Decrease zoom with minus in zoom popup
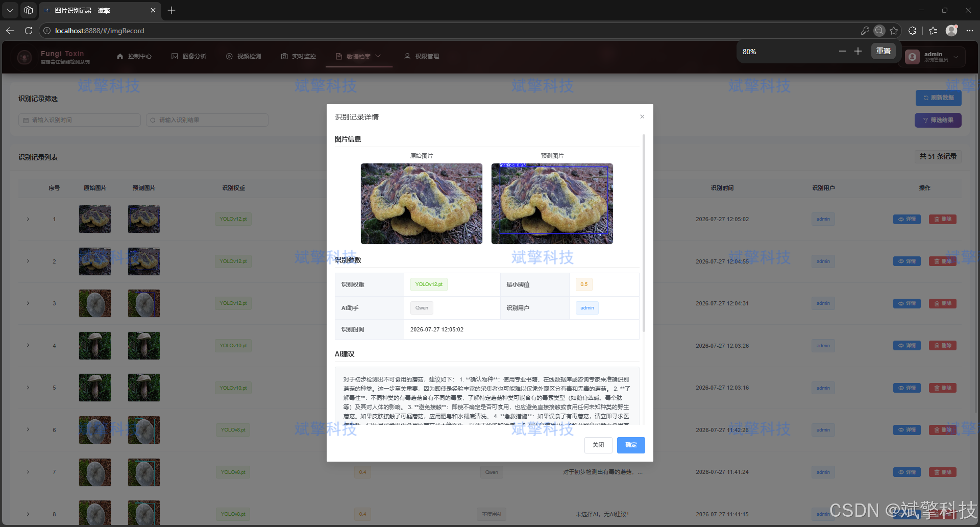980x527 pixels. click(843, 52)
